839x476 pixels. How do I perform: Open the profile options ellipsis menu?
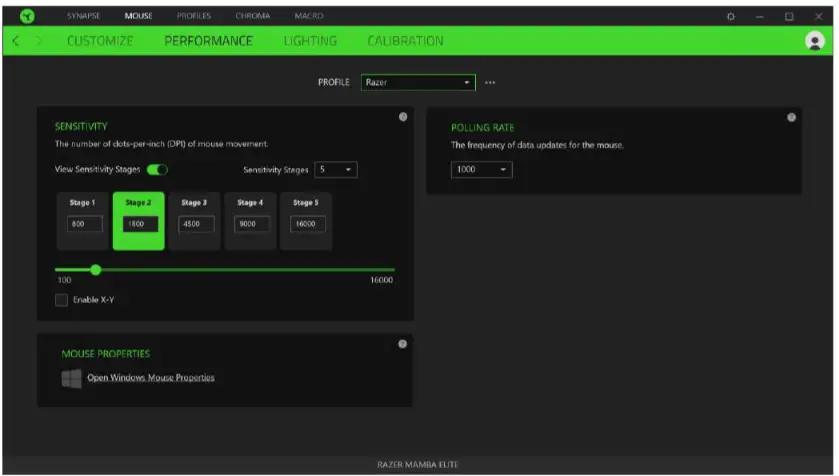tap(490, 82)
